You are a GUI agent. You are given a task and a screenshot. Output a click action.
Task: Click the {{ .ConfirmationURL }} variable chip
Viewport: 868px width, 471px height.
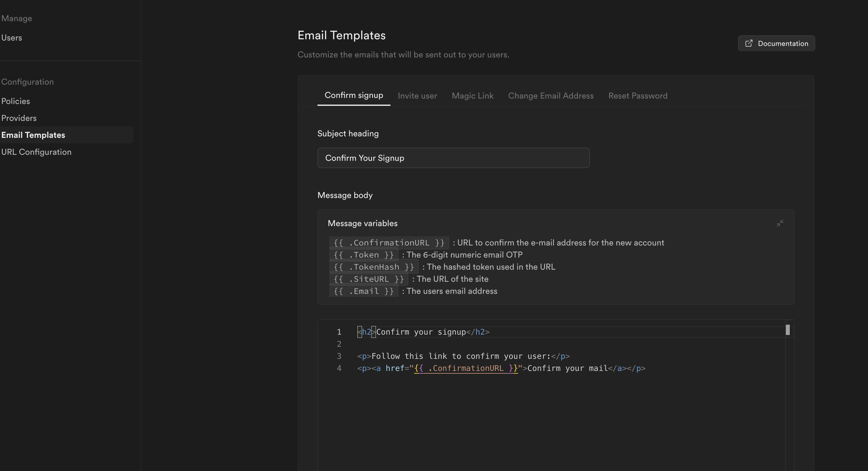pyautogui.click(x=389, y=242)
